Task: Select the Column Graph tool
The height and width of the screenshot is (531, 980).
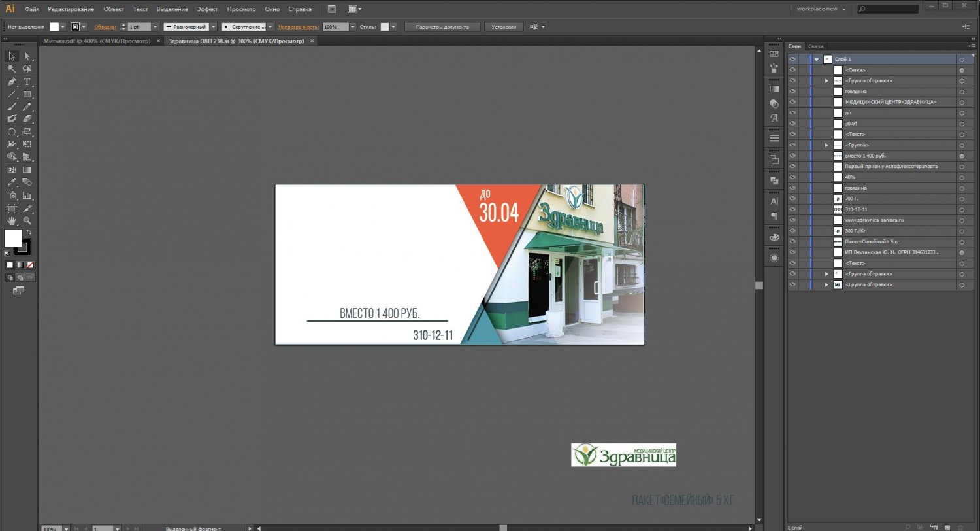Action: click(27, 196)
